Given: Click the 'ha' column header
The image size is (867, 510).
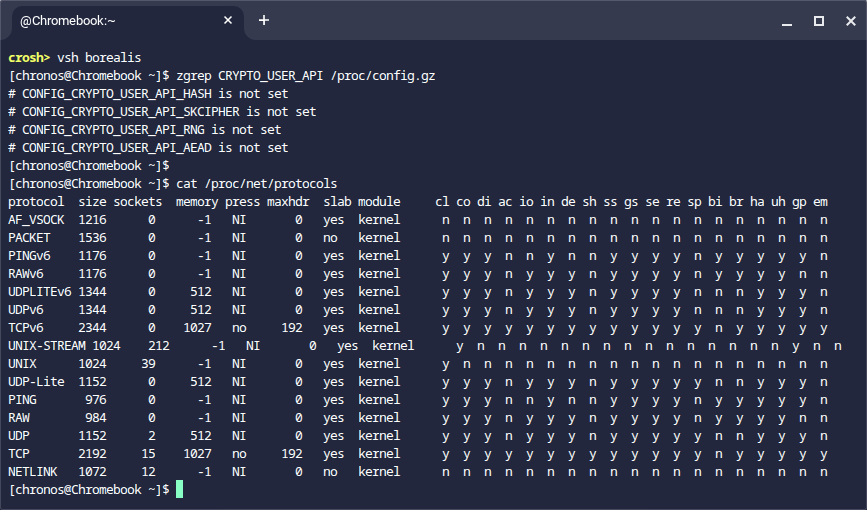Looking at the screenshot, I should pyautogui.click(x=758, y=202).
